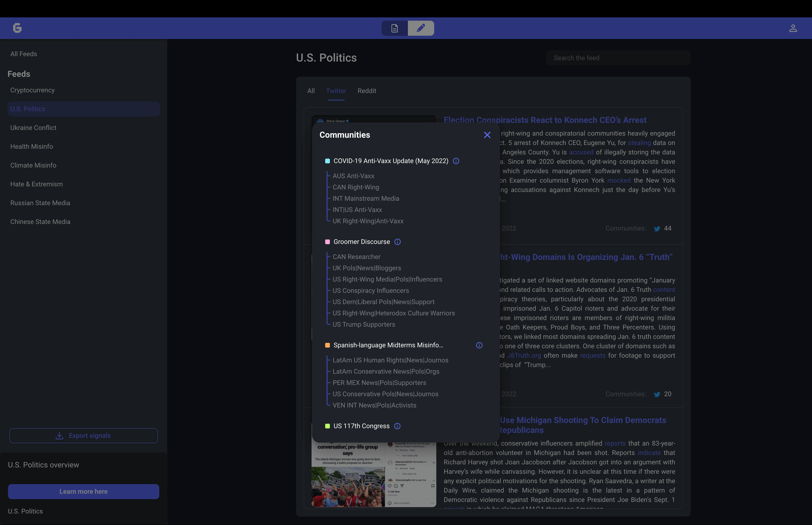Click Twitter bird icon beside 44
The height and width of the screenshot is (525, 812).
[x=657, y=229]
